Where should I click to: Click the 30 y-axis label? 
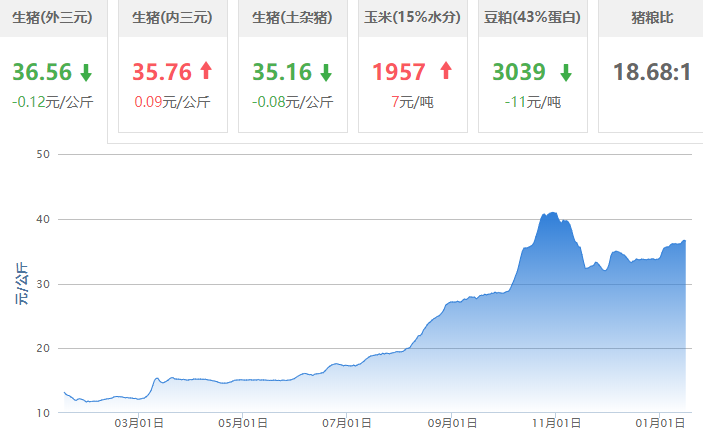[x=43, y=284]
